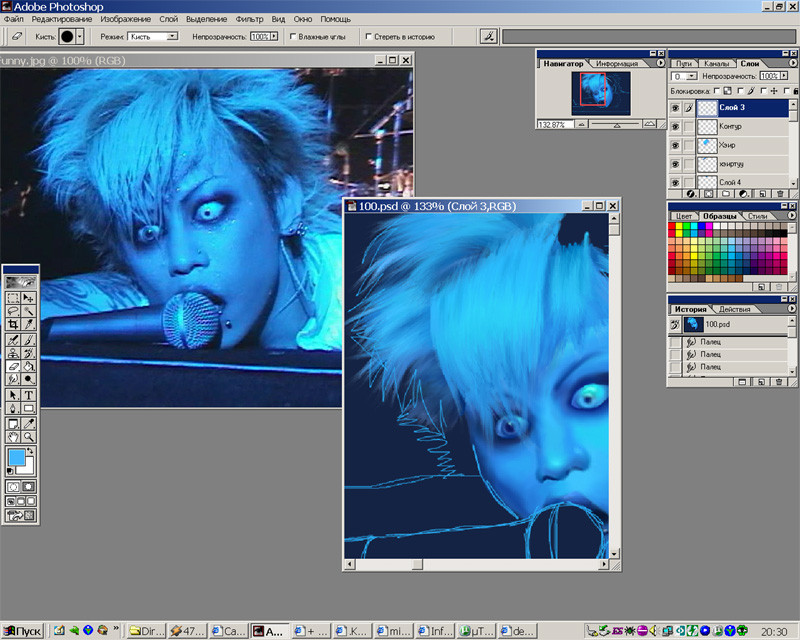Image resolution: width=800 pixels, height=640 pixels.
Task: Select the Eraser tool in the toolbox
Action: [13, 366]
